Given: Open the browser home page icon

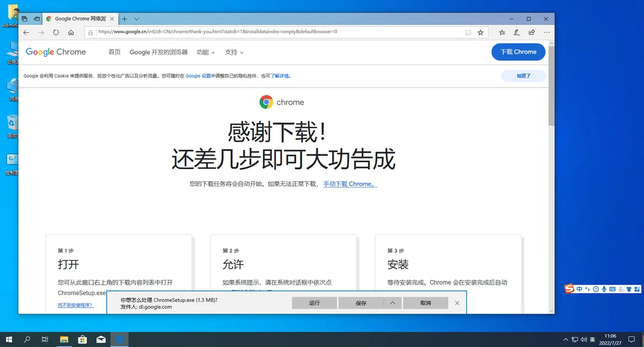Looking at the screenshot, I should [71, 32].
